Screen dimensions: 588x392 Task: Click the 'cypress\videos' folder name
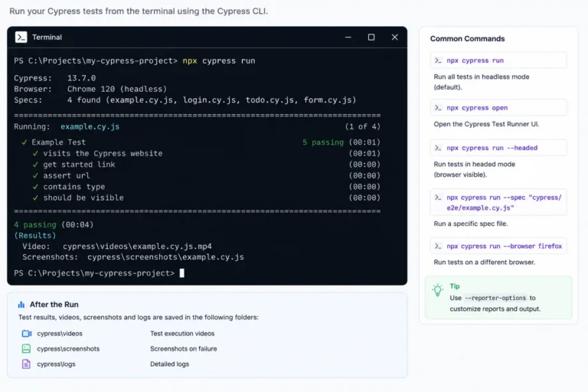point(60,334)
